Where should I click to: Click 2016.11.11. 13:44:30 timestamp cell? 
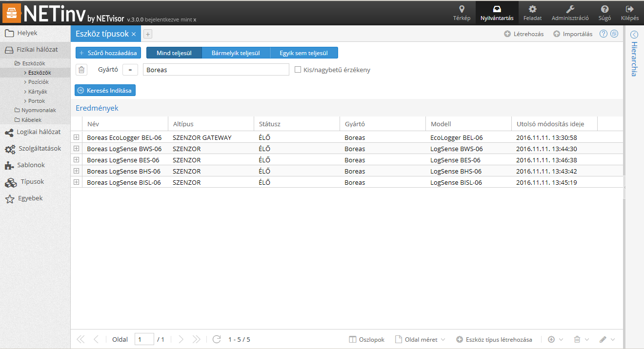[554, 149]
